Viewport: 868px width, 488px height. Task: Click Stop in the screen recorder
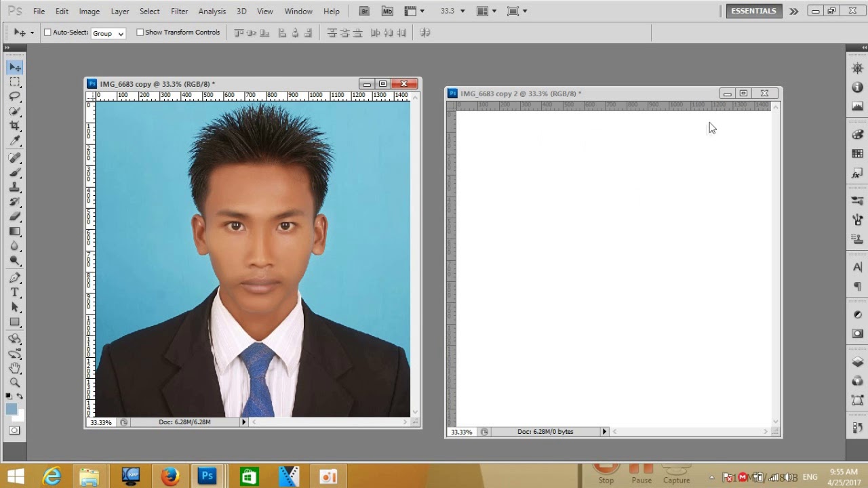(x=606, y=474)
